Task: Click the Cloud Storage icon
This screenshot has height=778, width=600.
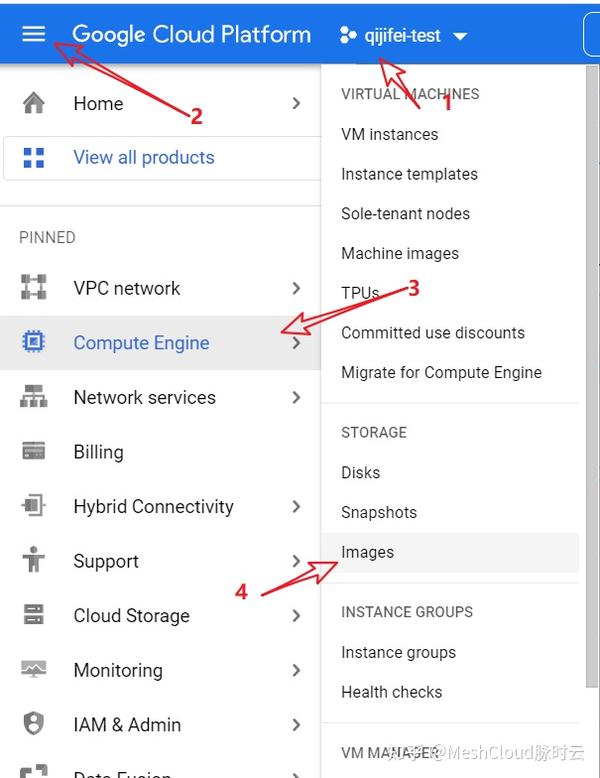Action: 34,616
